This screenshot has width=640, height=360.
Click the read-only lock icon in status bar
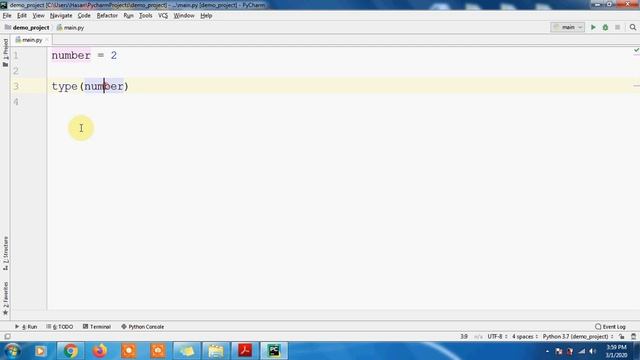click(x=622, y=337)
